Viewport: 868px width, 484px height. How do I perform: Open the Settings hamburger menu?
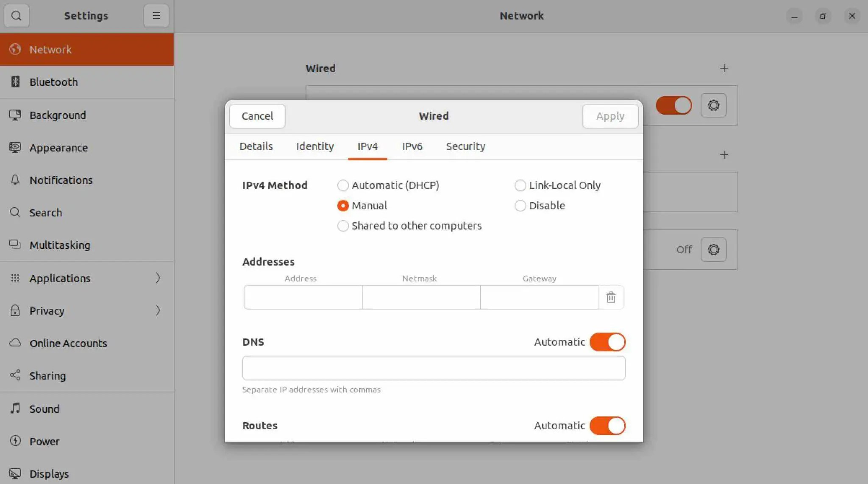click(x=156, y=16)
